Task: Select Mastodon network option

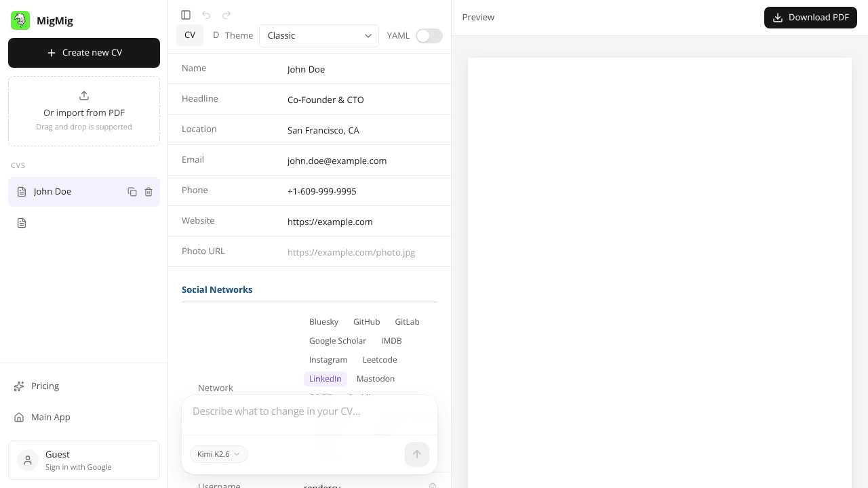Action: (x=376, y=379)
